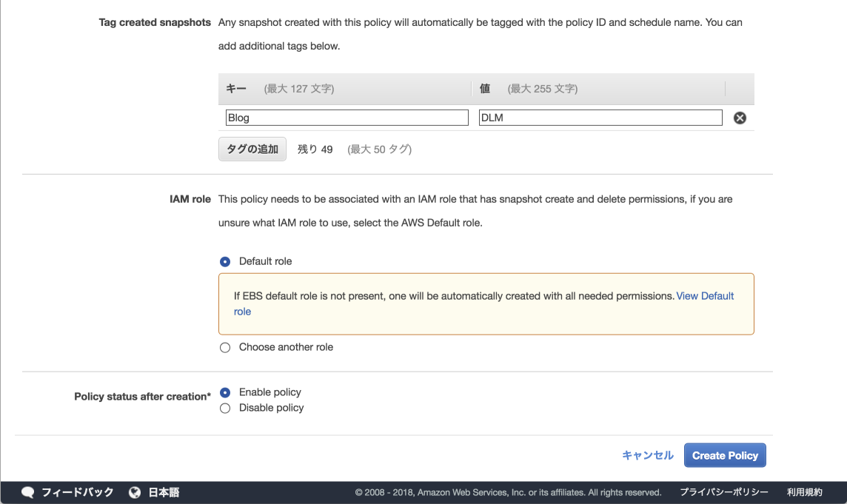
Task: Open the 利用規約 terms page
Action: pos(806,491)
